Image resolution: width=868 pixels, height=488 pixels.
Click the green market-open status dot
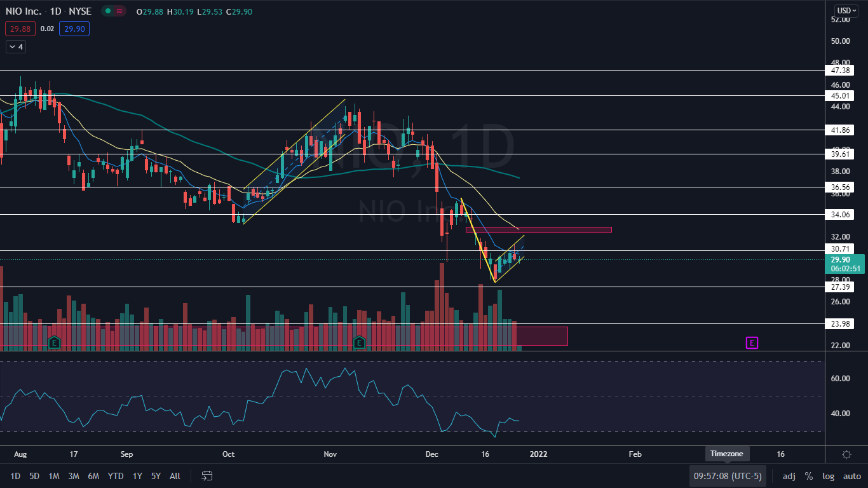pos(107,11)
